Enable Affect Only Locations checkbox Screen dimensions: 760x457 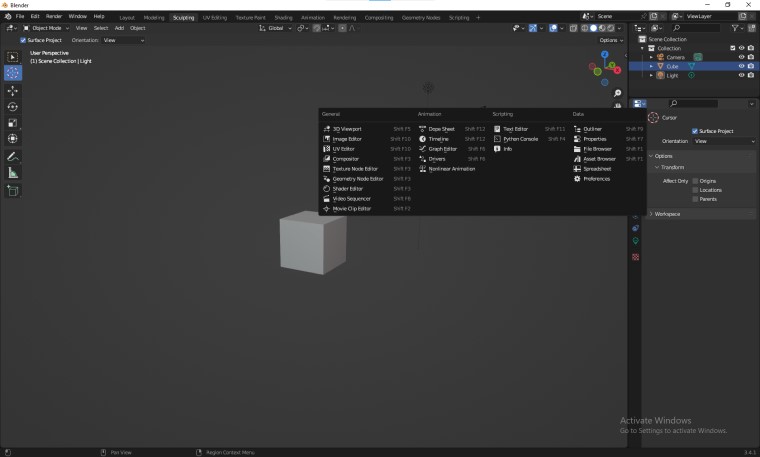coord(695,190)
